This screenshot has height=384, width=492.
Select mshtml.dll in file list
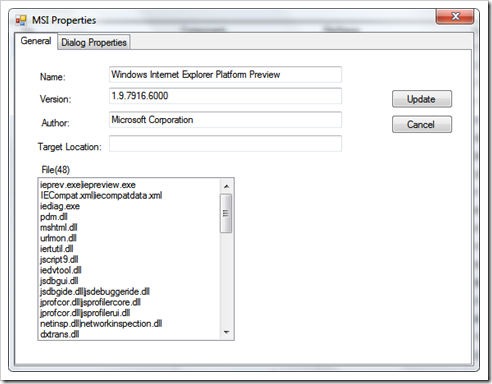click(129, 227)
